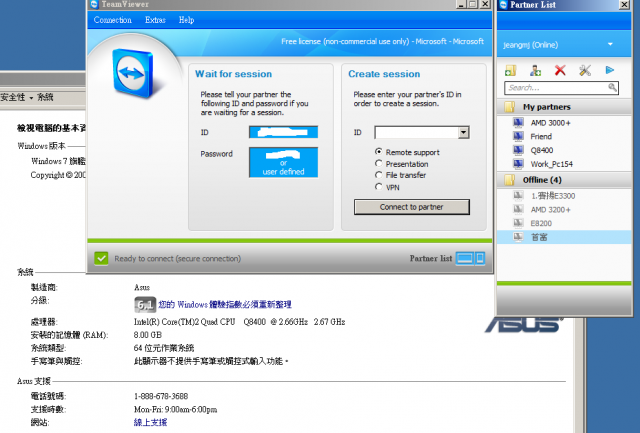Collapse the Offline (4) group
The width and height of the screenshot is (640, 433).
pos(509,180)
